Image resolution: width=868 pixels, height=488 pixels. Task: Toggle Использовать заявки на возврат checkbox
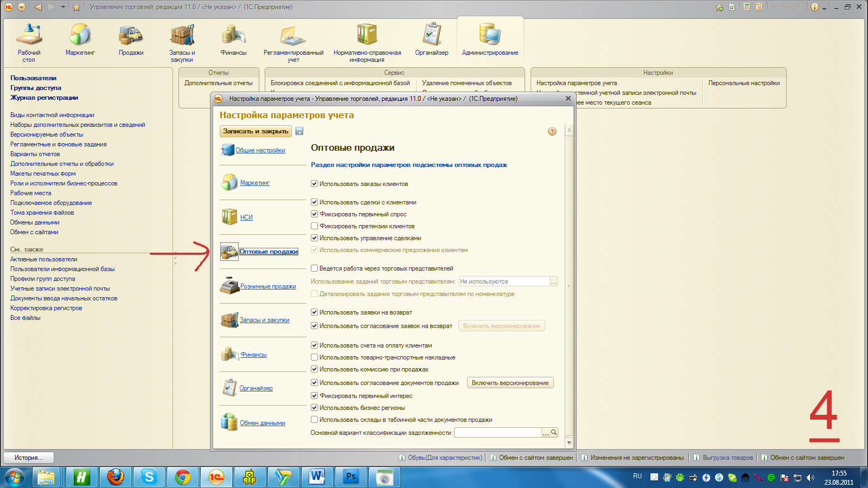(x=314, y=312)
